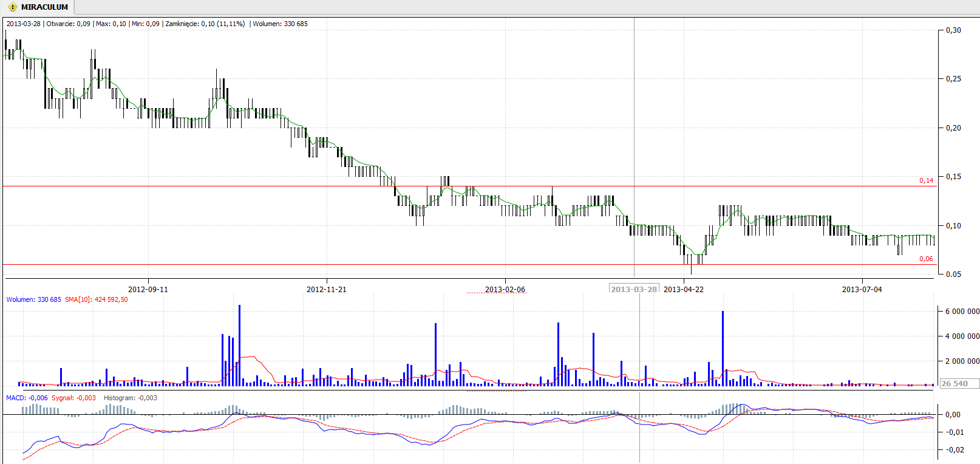The image size is (980, 464).
Task: Click the Otwarcie: 0,09 header value
Action: pyautogui.click(x=69, y=24)
